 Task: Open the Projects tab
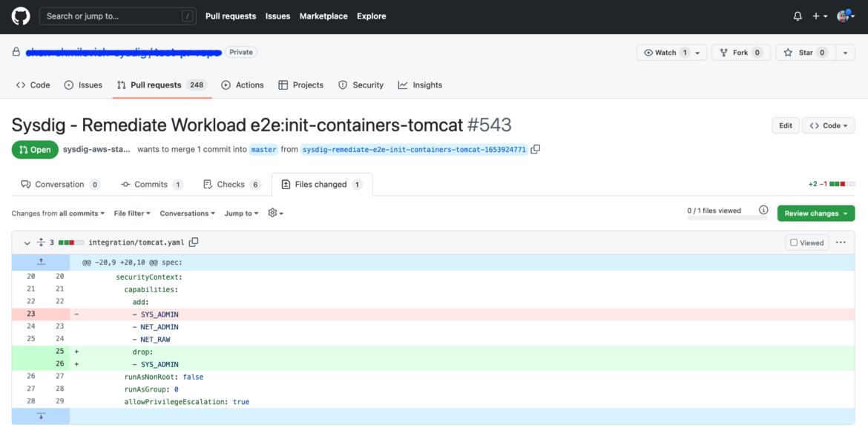pyautogui.click(x=301, y=85)
